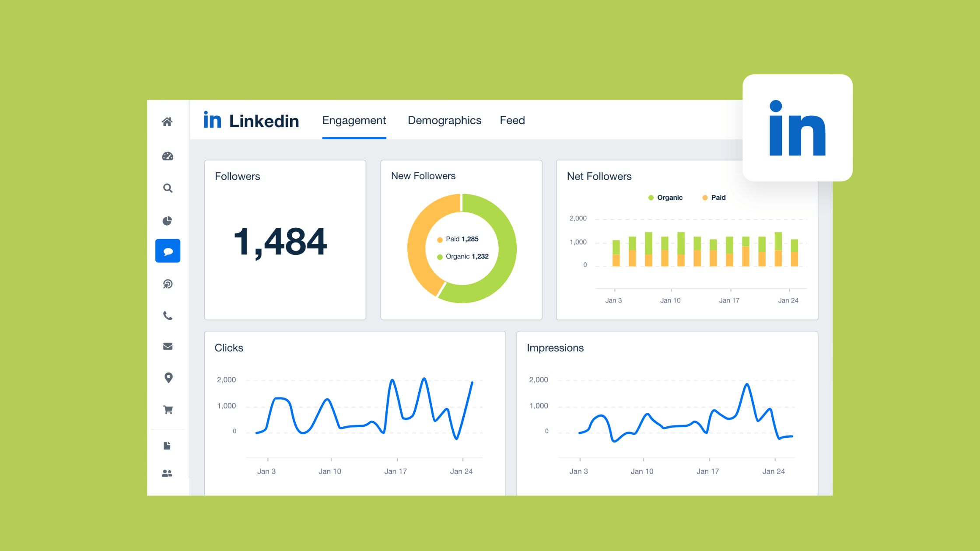Click the search magnifier sidebar icon

(168, 188)
